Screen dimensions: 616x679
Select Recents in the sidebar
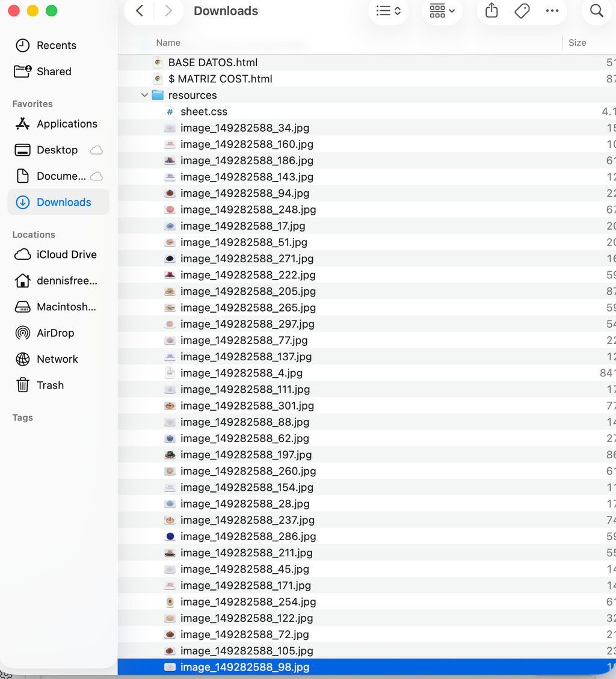coord(57,45)
